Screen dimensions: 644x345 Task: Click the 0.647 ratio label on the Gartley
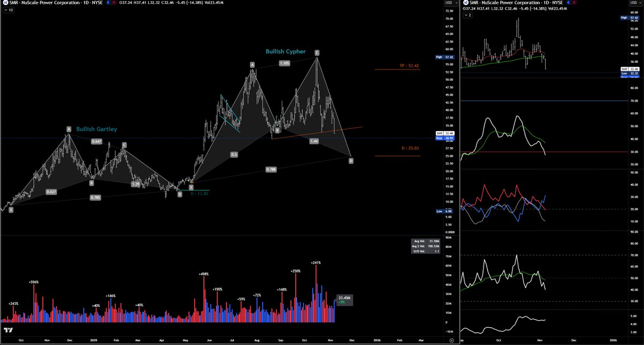(x=97, y=141)
